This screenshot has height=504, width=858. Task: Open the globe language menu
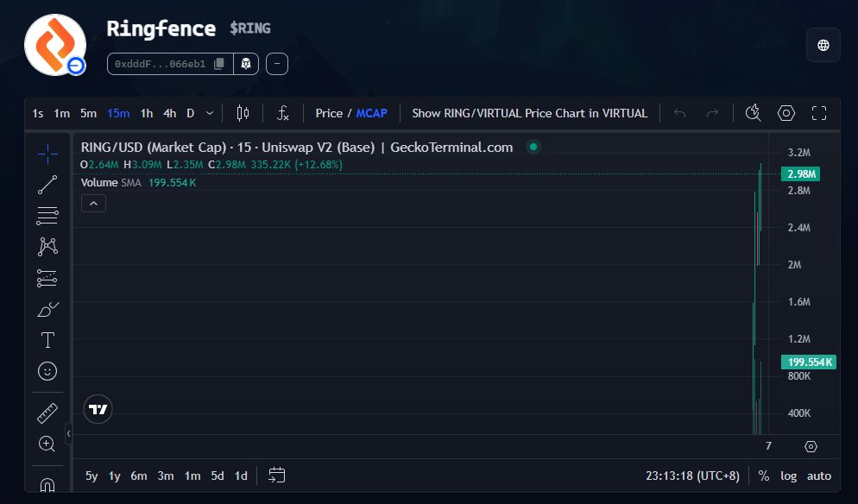(823, 44)
